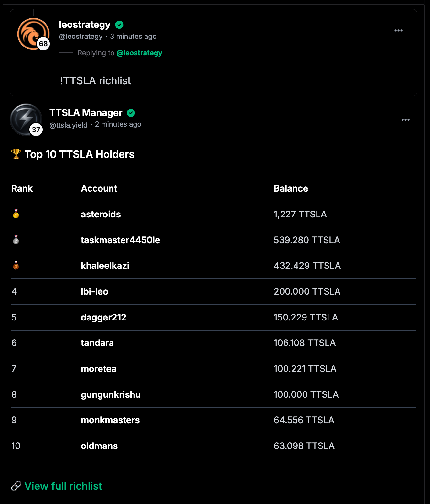Click the reputation badge 37
This screenshot has width=430, height=504.
[36, 130]
